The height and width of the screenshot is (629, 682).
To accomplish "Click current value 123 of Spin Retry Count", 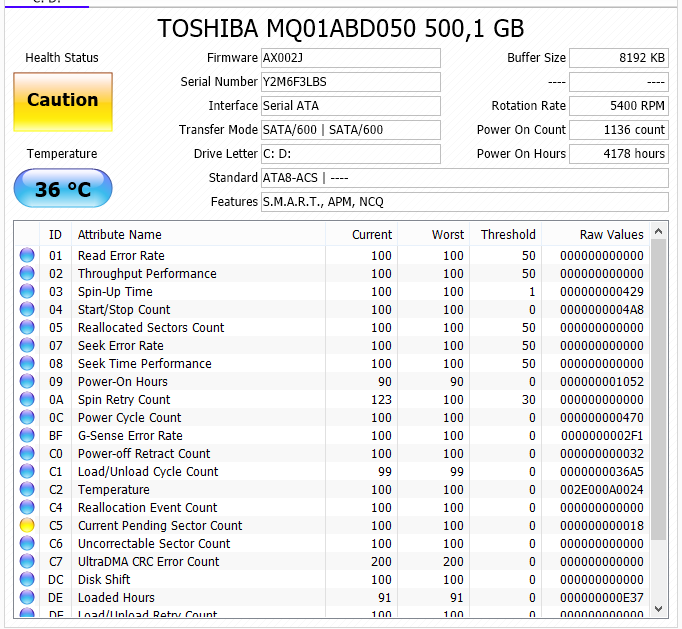I will (381, 399).
